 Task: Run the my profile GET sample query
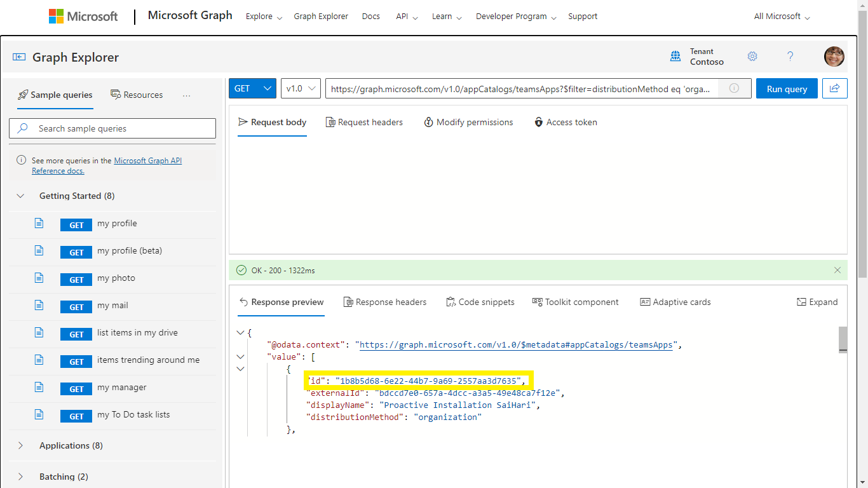pos(76,225)
